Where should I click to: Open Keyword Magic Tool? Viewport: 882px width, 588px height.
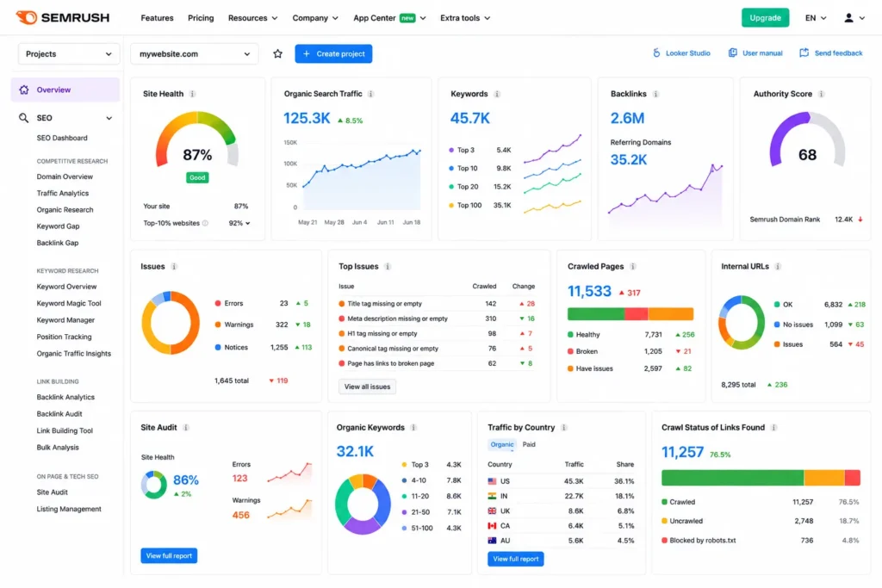[x=69, y=303]
